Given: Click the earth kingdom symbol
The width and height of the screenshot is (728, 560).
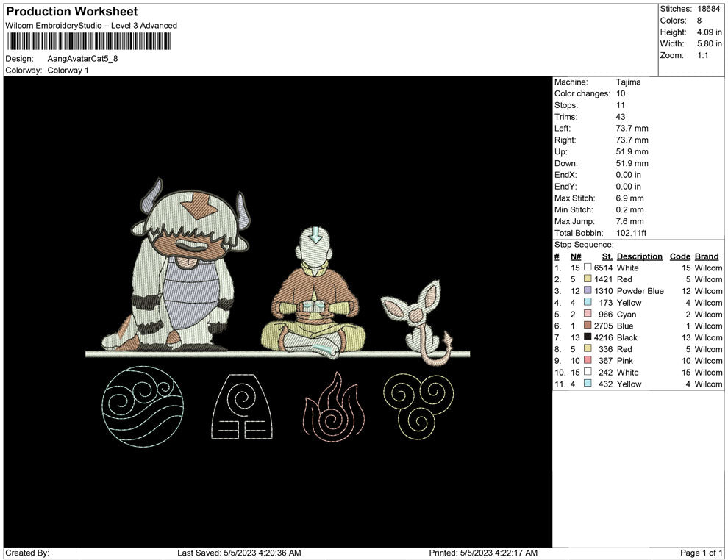Looking at the screenshot, I should tap(242, 406).
